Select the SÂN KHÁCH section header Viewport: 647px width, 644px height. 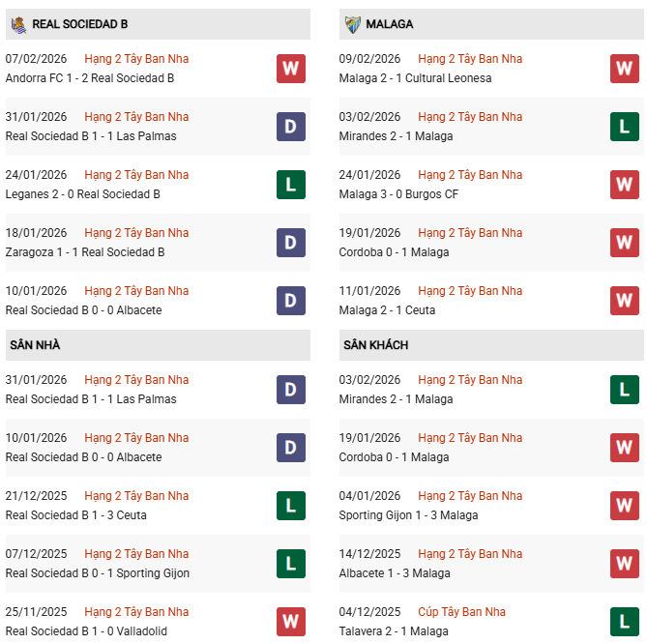[x=375, y=345]
